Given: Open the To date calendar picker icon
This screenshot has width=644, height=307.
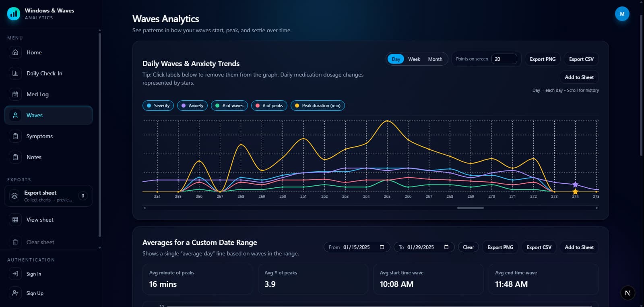Looking at the screenshot, I should (x=446, y=247).
